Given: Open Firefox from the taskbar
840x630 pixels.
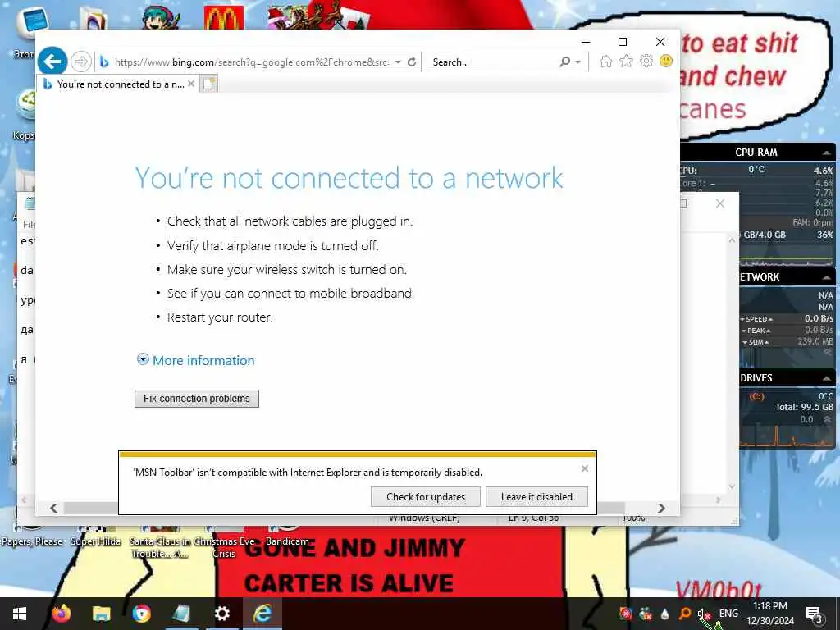Looking at the screenshot, I should tap(61, 614).
